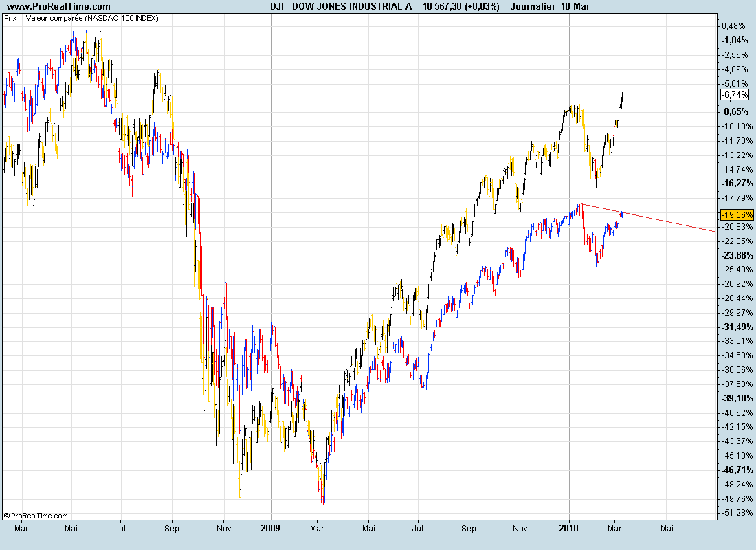Image resolution: width=756 pixels, height=550 pixels.
Task: Click the yellow -19,56% price marker
Action: tap(737, 214)
